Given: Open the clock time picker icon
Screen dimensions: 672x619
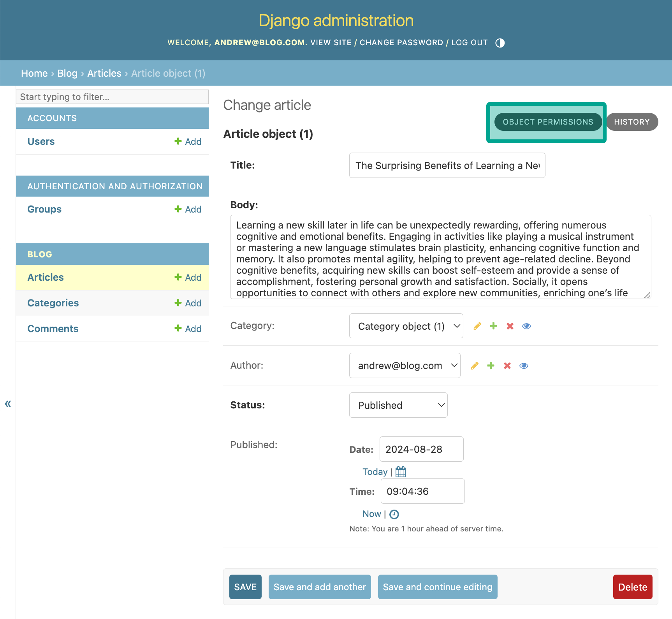Looking at the screenshot, I should tap(394, 514).
